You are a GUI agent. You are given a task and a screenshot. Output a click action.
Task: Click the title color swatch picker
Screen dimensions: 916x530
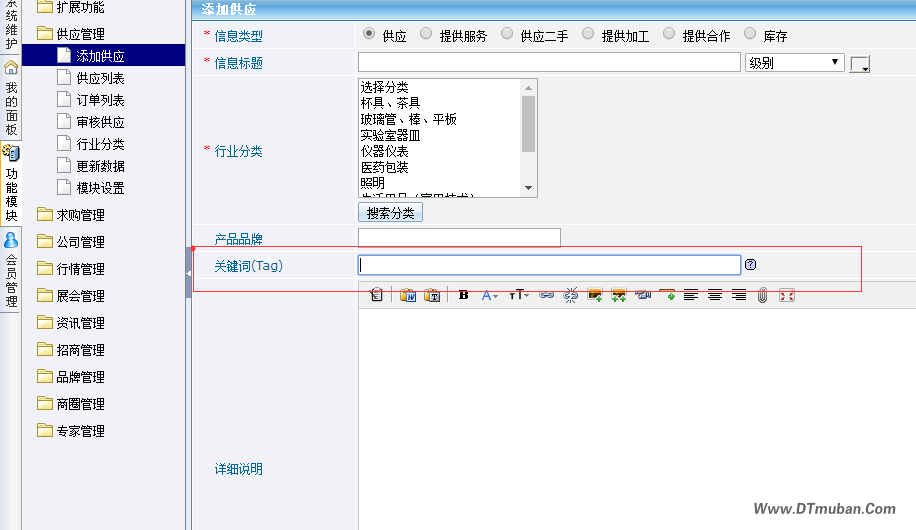(x=860, y=64)
